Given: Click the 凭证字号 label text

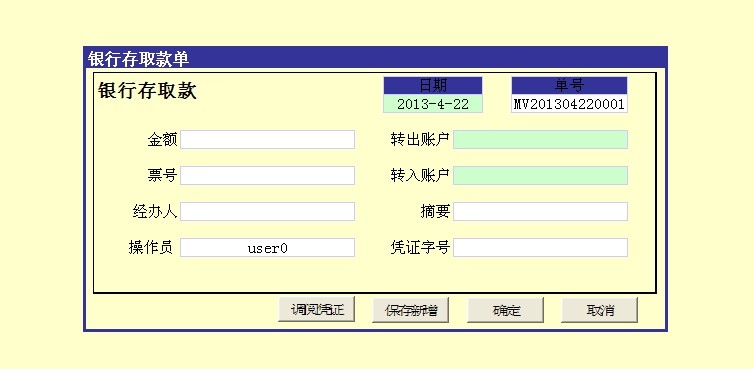Looking at the screenshot, I should pyautogui.click(x=420, y=248).
